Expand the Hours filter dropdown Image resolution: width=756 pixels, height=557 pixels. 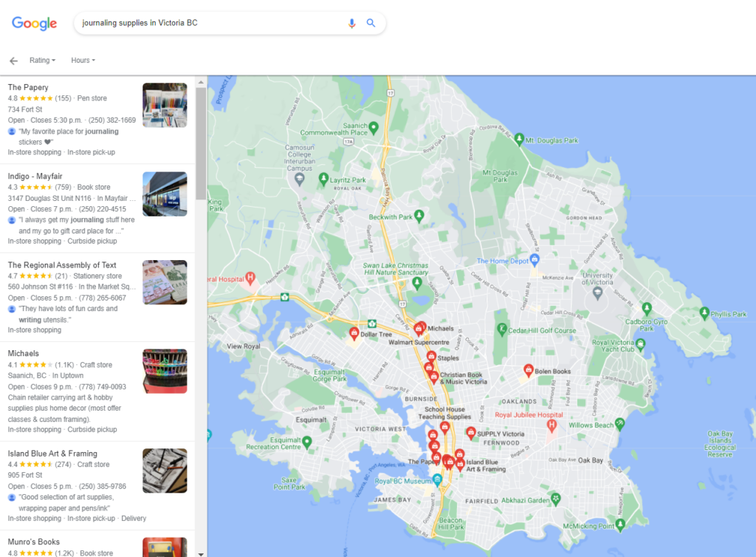pyautogui.click(x=83, y=61)
